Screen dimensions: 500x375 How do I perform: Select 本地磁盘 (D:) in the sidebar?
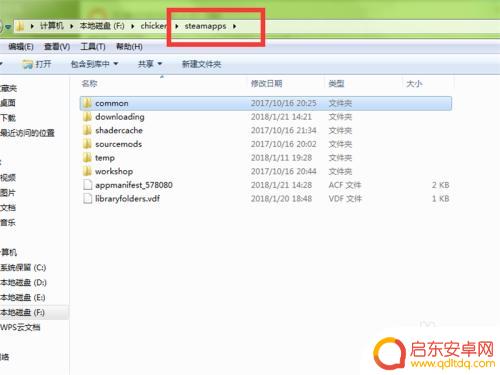pyautogui.click(x=23, y=282)
